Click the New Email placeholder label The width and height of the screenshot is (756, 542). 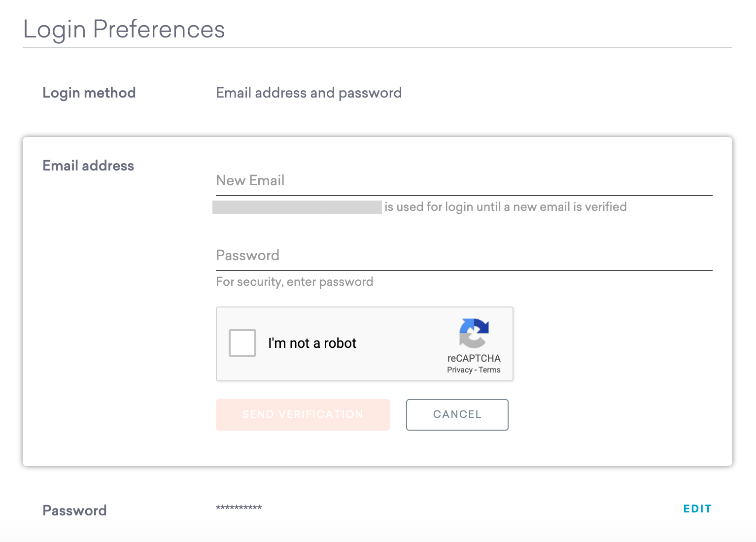pos(250,180)
